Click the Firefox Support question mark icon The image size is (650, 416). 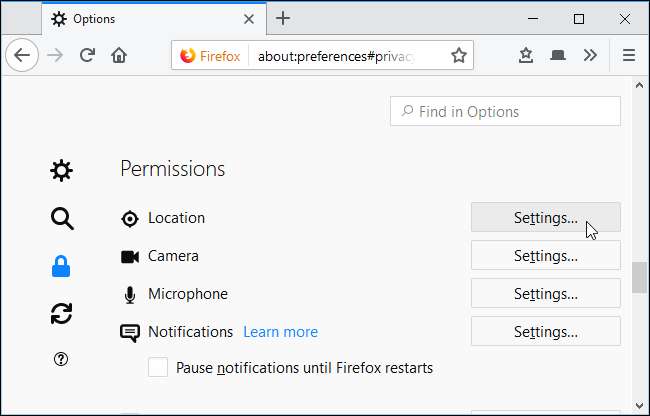click(61, 361)
